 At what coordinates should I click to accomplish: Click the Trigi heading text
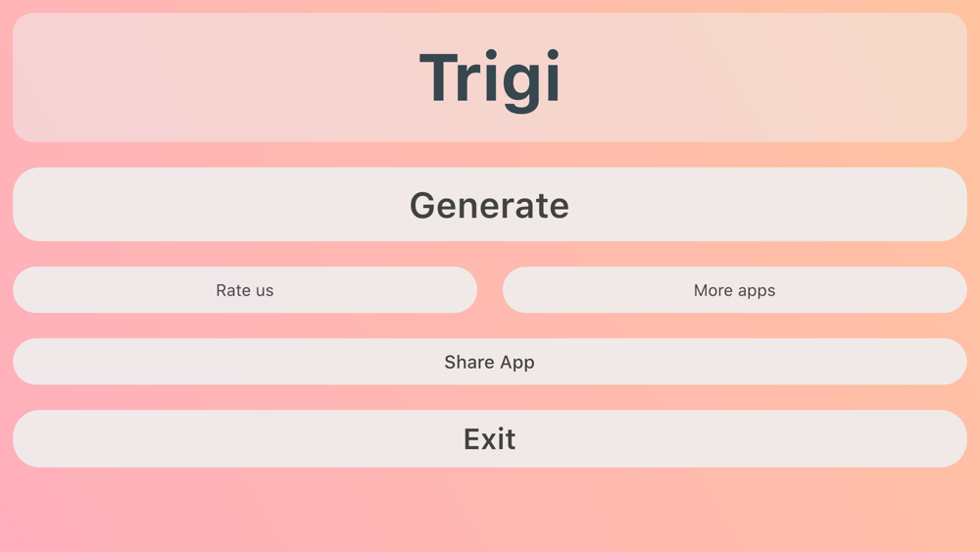click(490, 79)
